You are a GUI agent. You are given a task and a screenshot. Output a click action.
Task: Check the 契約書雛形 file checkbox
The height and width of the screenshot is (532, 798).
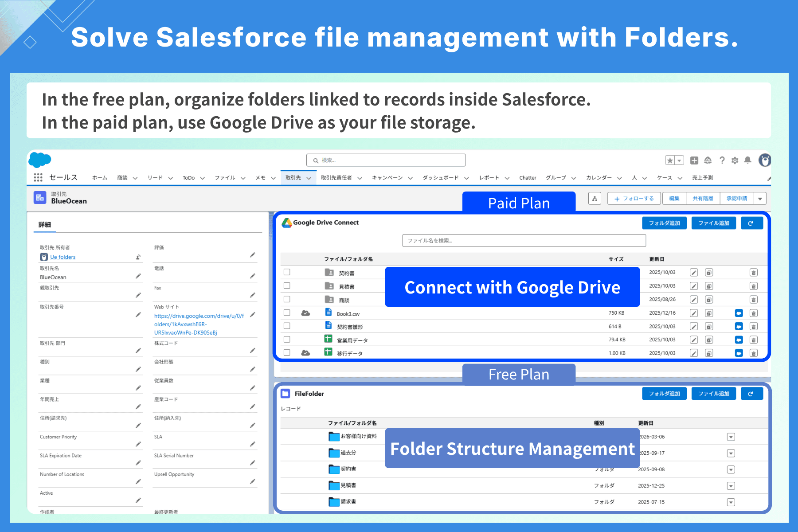[287, 326]
